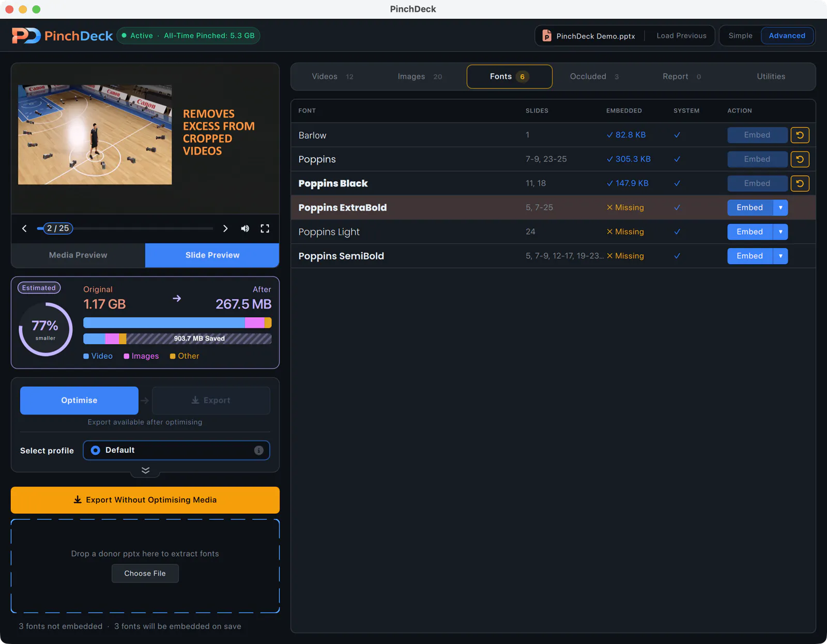The height and width of the screenshot is (644, 827).
Task: Revert Poppins Black embedding with undo icon
Action: tap(800, 183)
